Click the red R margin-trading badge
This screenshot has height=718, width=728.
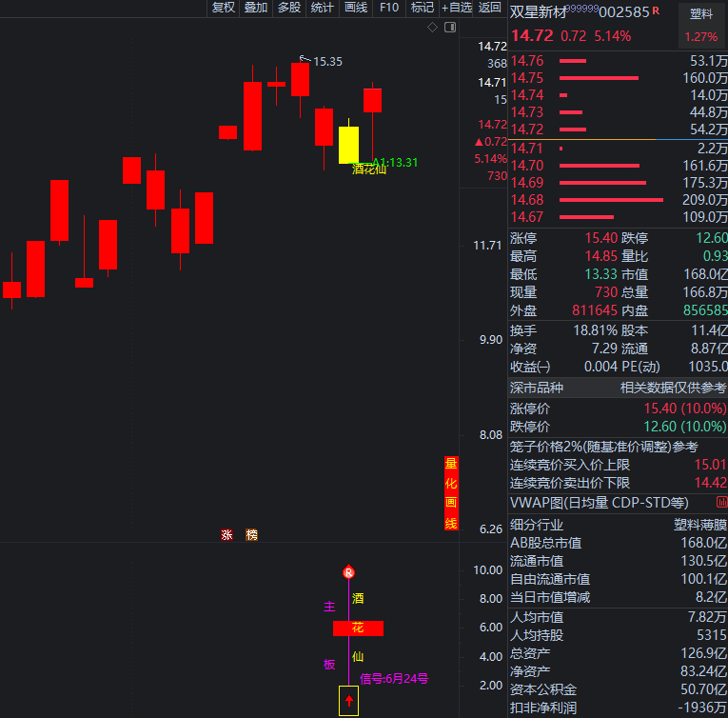coord(656,10)
